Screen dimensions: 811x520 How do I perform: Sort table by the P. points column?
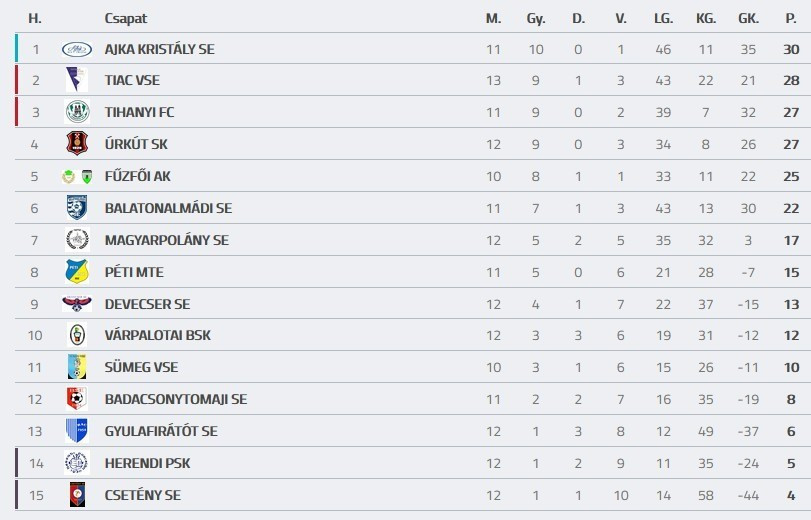tap(791, 18)
